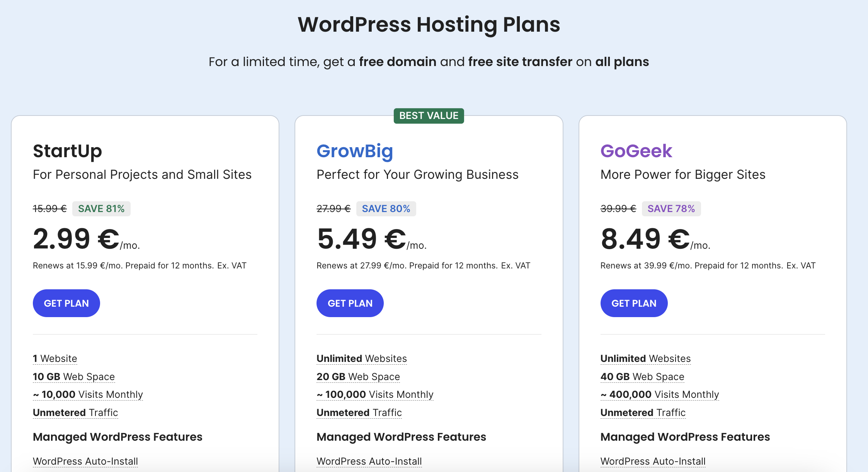
Task: Click GET PLAN button for StartUp
Action: [x=66, y=303]
